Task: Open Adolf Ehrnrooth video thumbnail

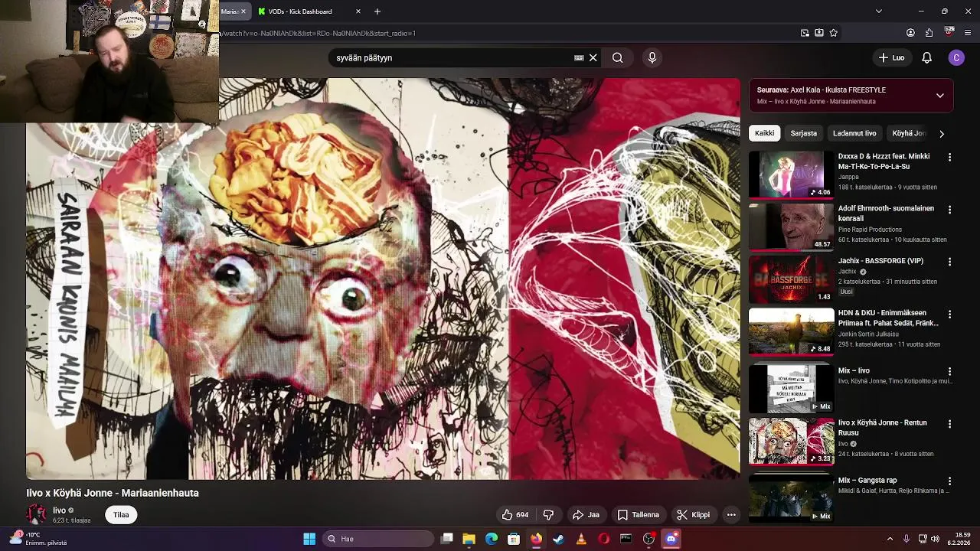Action: point(792,227)
